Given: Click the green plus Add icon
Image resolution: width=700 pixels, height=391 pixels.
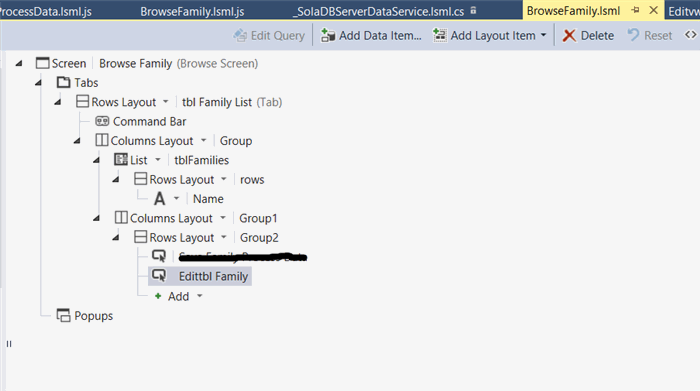Looking at the screenshot, I should click(158, 296).
